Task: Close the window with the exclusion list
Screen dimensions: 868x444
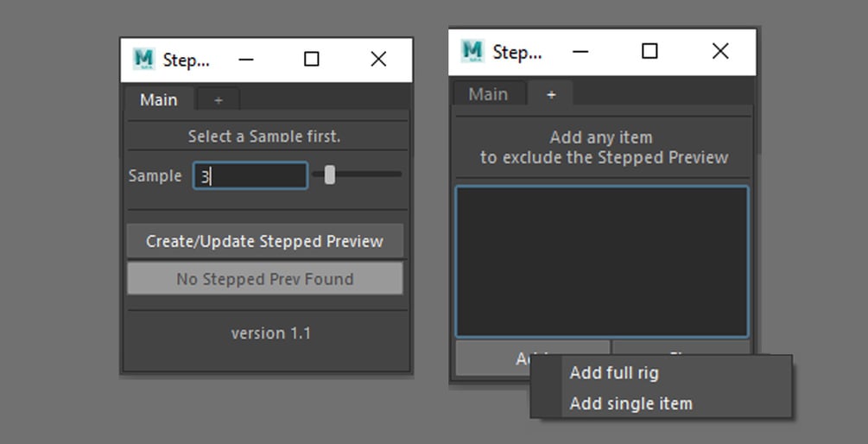Action: [719, 52]
